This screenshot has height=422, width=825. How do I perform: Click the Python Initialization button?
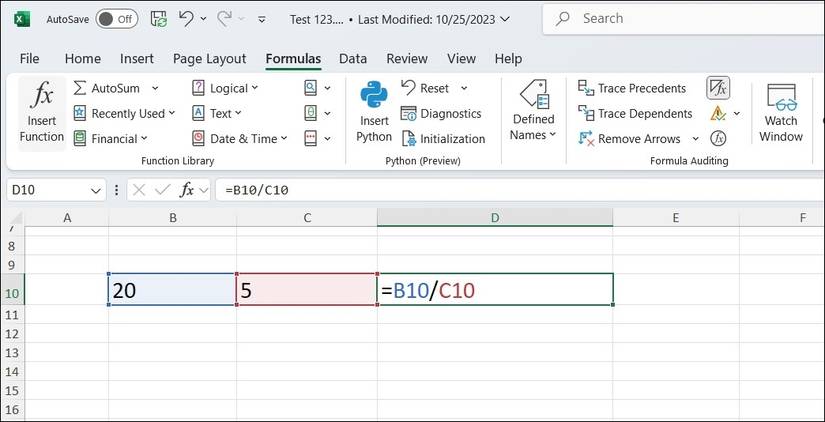coord(443,139)
